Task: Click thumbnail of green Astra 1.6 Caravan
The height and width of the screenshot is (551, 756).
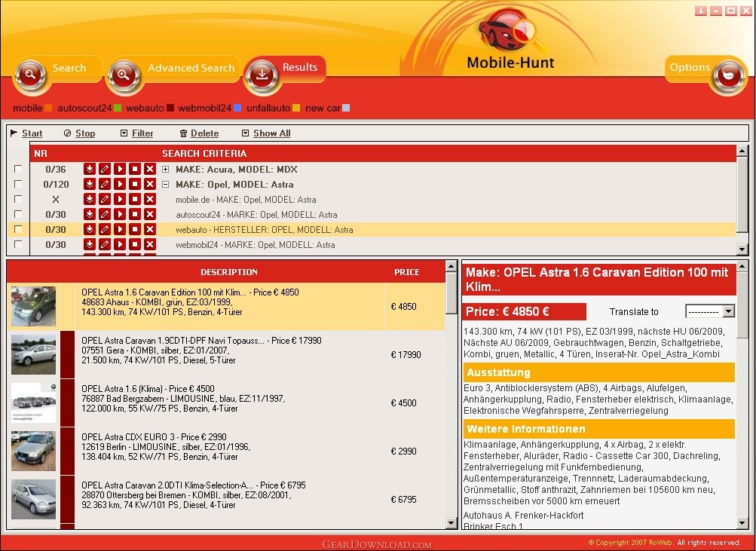Action: click(x=33, y=306)
